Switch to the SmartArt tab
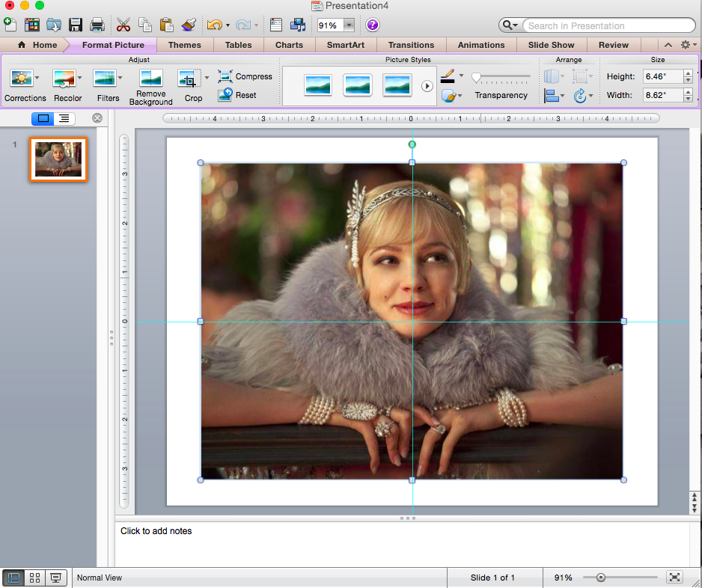 point(345,45)
